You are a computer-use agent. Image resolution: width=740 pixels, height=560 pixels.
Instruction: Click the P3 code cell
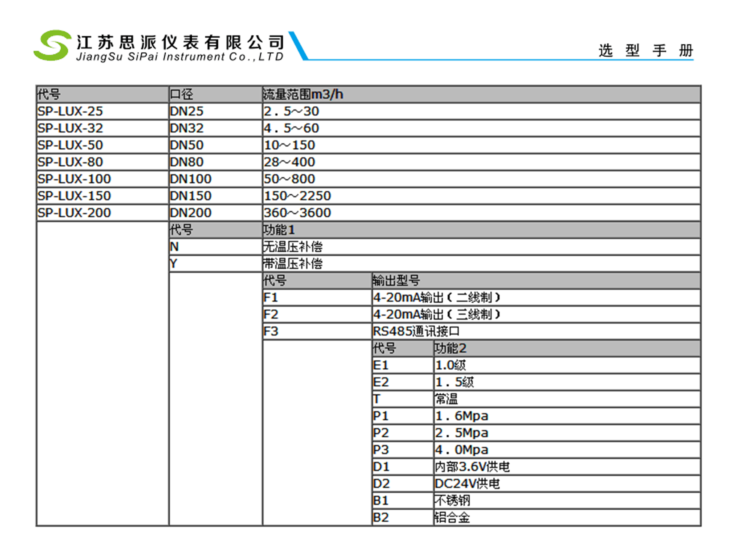click(x=403, y=450)
